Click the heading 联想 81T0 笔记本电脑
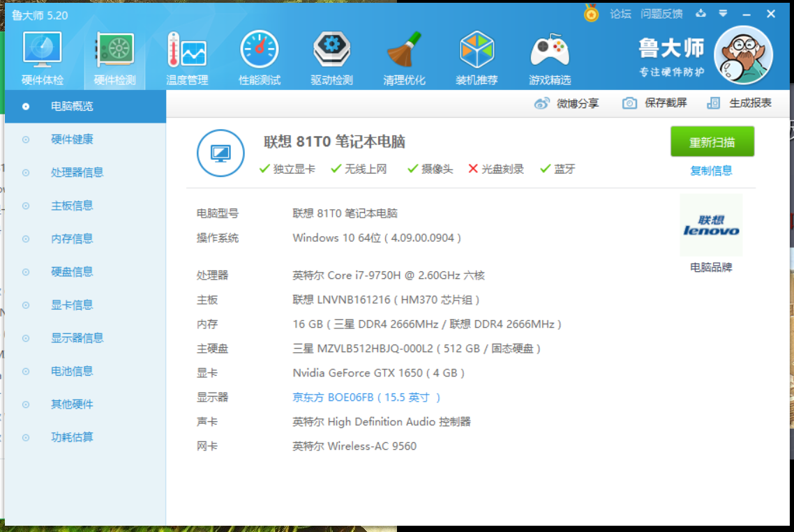The image size is (794, 532). click(x=334, y=142)
